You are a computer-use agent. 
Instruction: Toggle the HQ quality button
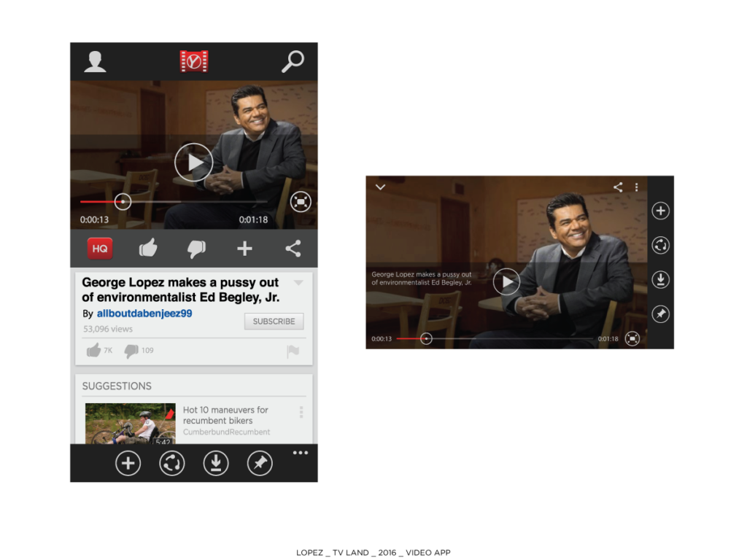tap(100, 249)
